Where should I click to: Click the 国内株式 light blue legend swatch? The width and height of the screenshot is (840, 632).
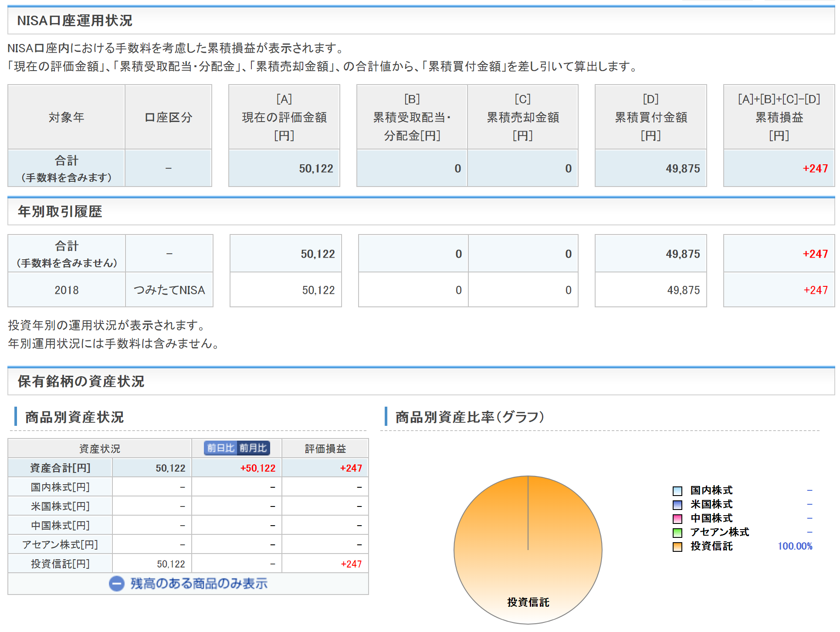(677, 491)
